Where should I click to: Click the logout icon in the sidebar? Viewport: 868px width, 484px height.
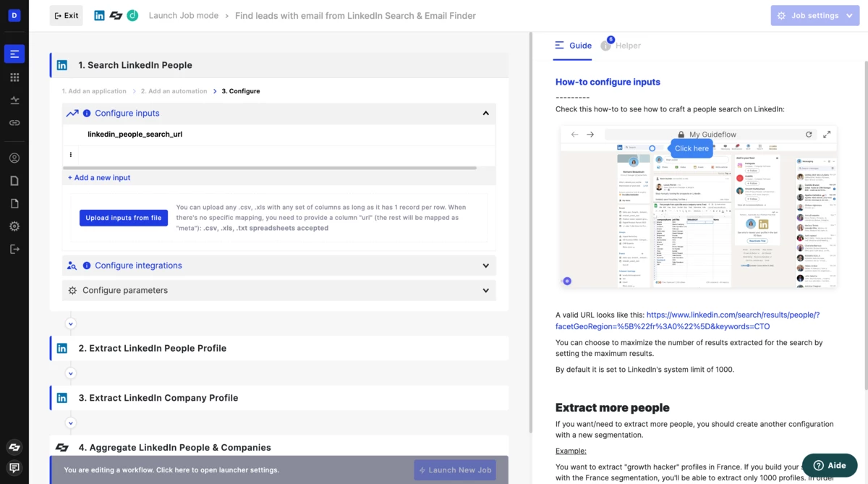click(14, 250)
